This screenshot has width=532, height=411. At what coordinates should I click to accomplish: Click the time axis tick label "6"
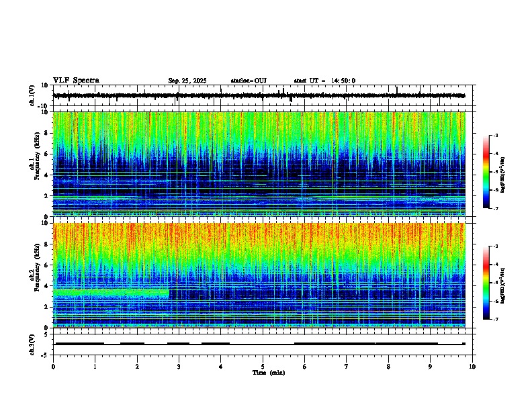pos(304,367)
